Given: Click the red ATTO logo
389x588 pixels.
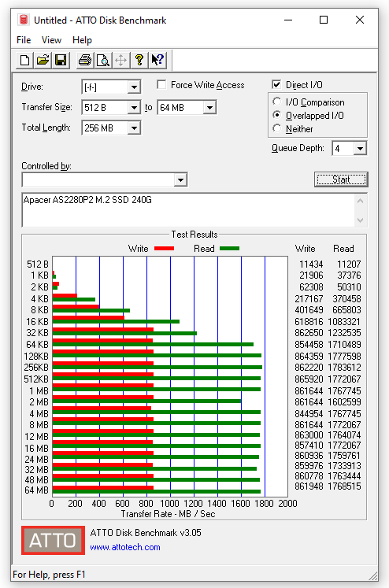Looking at the screenshot, I should (x=53, y=540).
